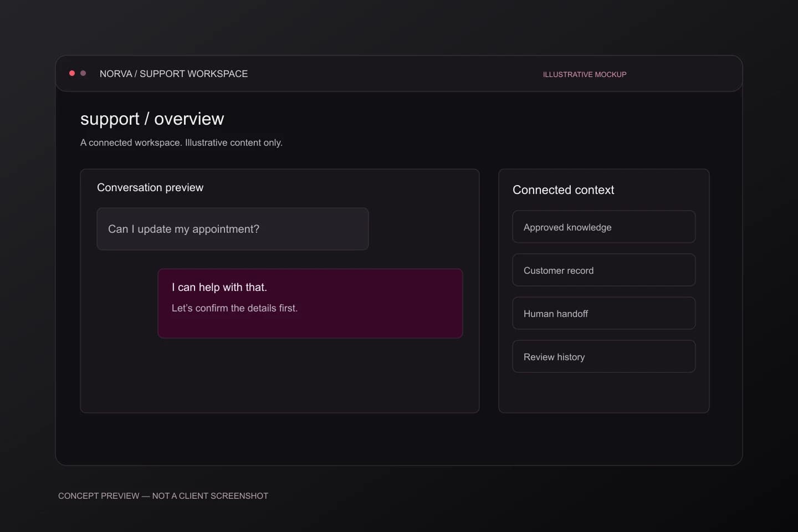Click the "Let's confirm the details first." text
The width and height of the screenshot is (798, 532).
234,308
